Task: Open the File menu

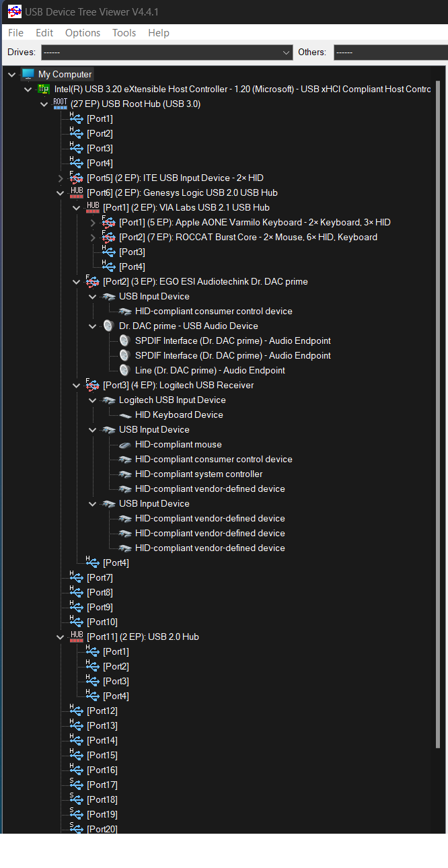Action: pos(15,32)
